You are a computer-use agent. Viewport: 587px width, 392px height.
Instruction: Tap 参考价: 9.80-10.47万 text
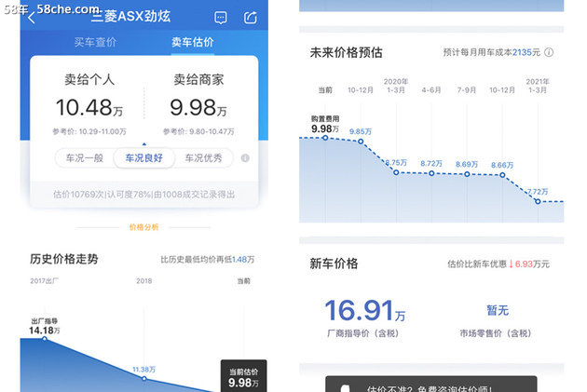[198, 131]
